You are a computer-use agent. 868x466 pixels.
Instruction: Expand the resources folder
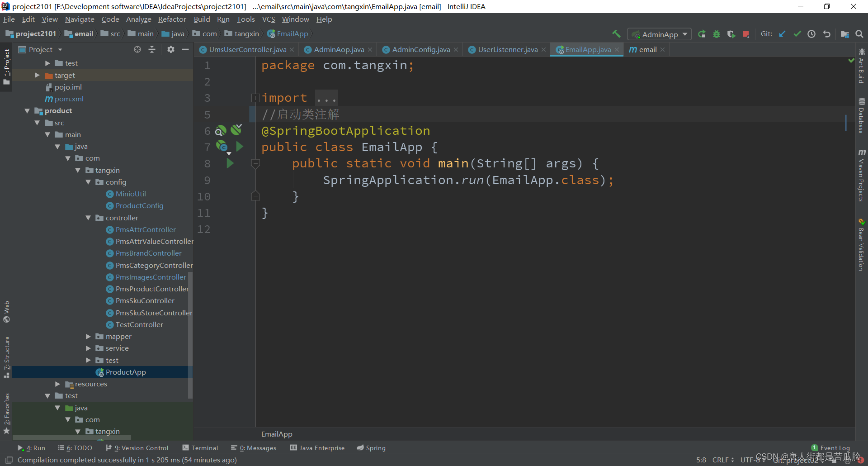click(57, 384)
